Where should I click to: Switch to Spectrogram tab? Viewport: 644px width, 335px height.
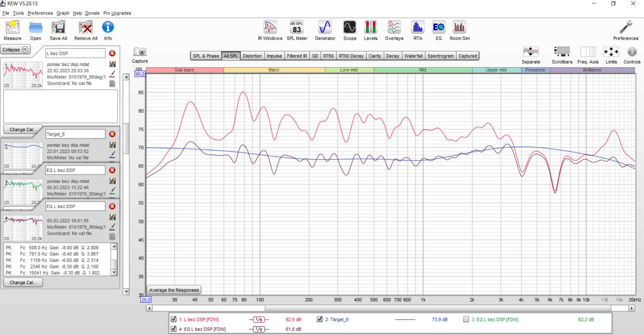click(441, 56)
